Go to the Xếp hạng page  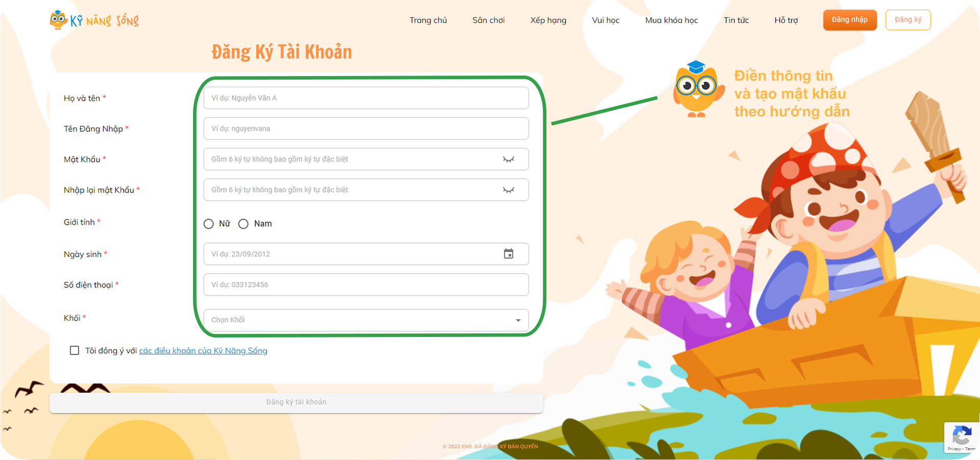(548, 20)
